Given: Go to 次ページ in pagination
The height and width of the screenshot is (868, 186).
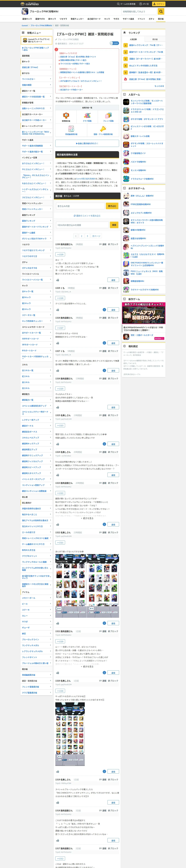Looking at the screenshot, I should coord(96,236).
